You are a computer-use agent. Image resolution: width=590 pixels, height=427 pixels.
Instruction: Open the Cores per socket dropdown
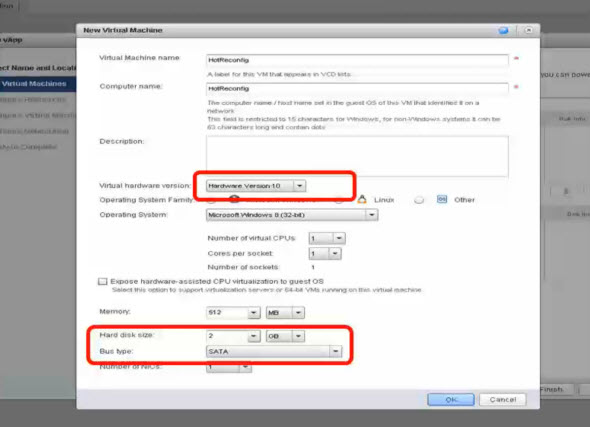point(325,254)
